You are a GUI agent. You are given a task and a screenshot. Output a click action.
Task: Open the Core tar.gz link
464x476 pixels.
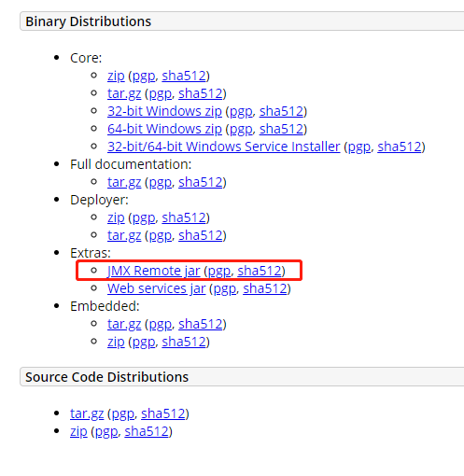click(124, 93)
